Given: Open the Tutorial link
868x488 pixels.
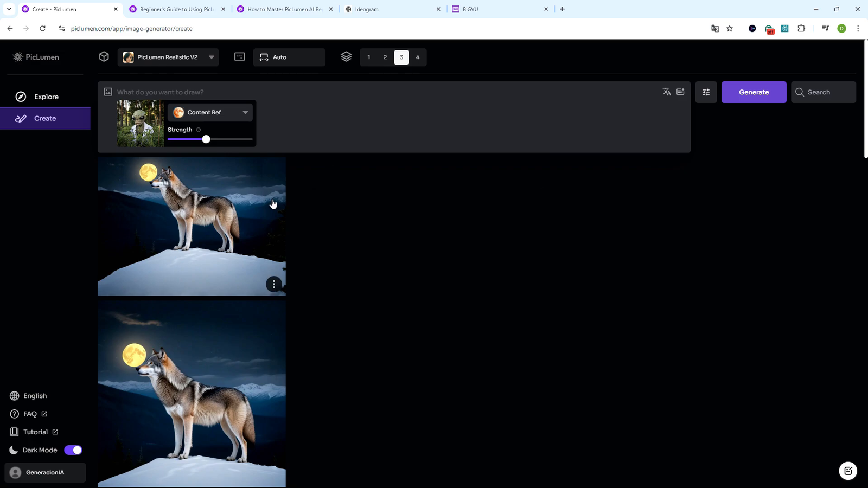Looking at the screenshot, I should coord(35,432).
